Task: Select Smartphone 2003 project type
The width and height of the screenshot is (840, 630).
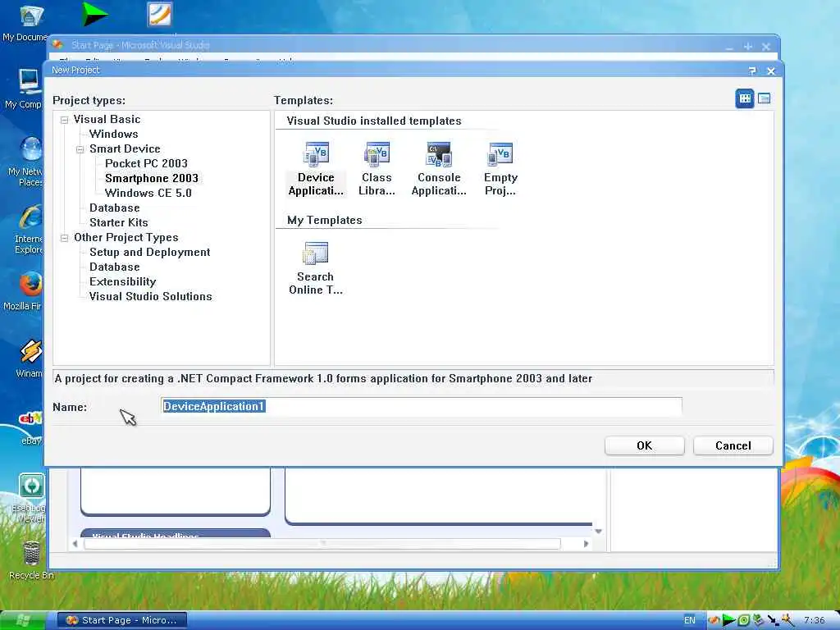Action: pos(152,178)
